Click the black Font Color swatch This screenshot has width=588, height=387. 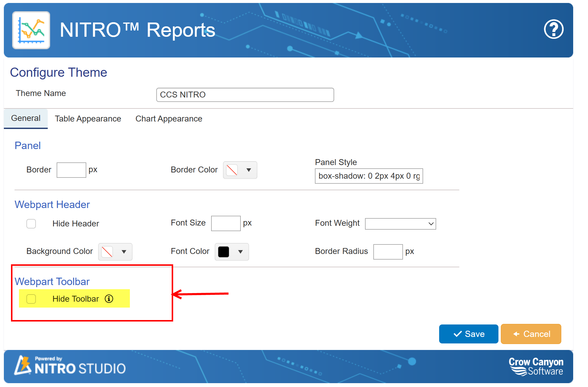224,252
